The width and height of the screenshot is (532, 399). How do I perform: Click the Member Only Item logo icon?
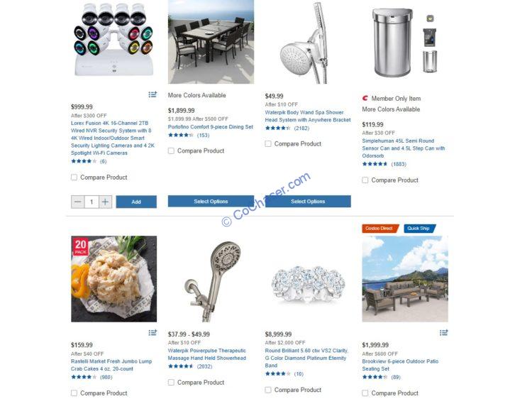tap(365, 99)
